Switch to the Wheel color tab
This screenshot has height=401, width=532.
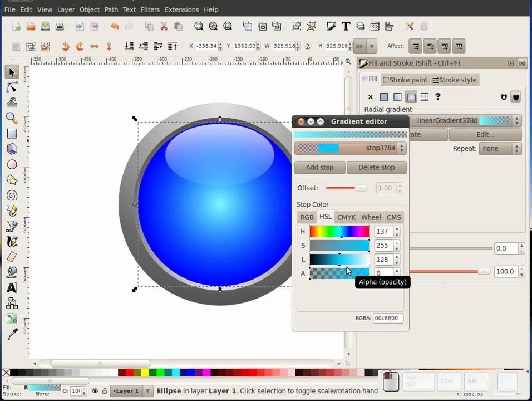[x=371, y=217]
